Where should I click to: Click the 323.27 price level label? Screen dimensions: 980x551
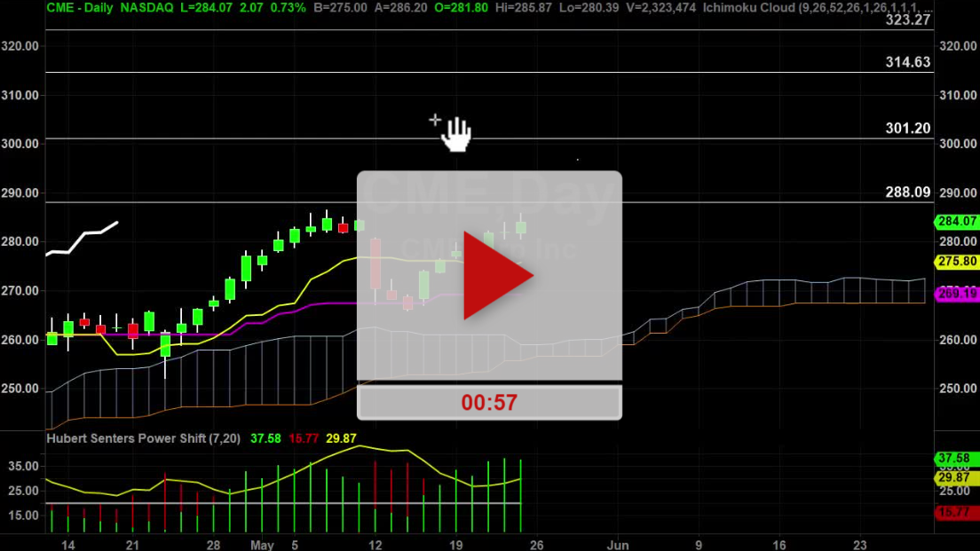coord(907,19)
